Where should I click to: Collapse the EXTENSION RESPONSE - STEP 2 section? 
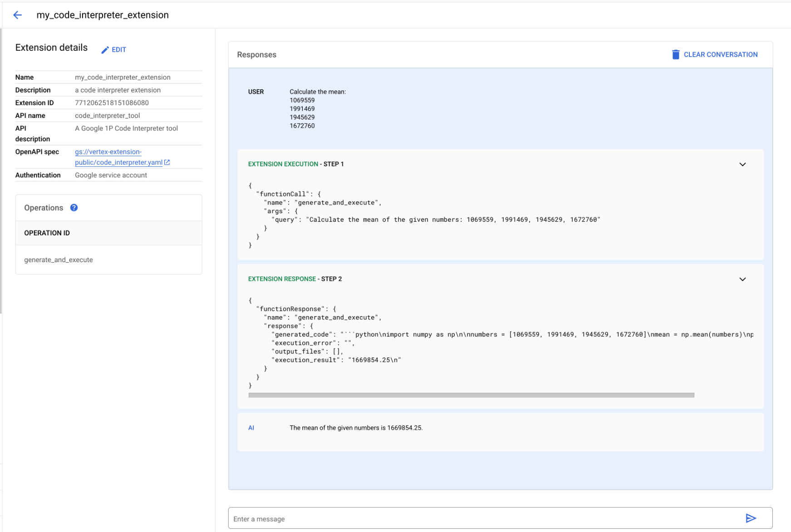click(742, 279)
